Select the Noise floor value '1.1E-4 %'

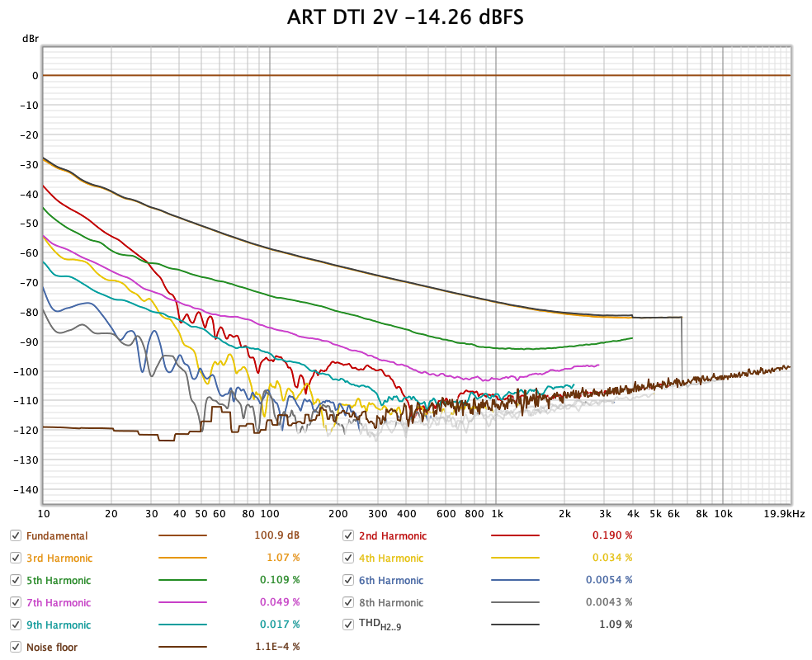pos(277,646)
